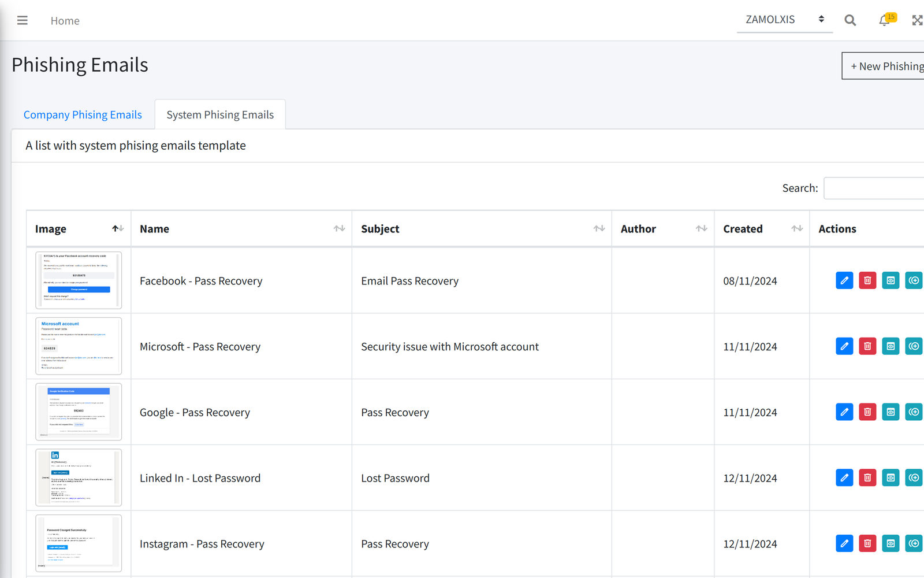The image size is (924, 578).
Task: Preview the Instagram - Pass Recovery email
Action: click(x=891, y=543)
